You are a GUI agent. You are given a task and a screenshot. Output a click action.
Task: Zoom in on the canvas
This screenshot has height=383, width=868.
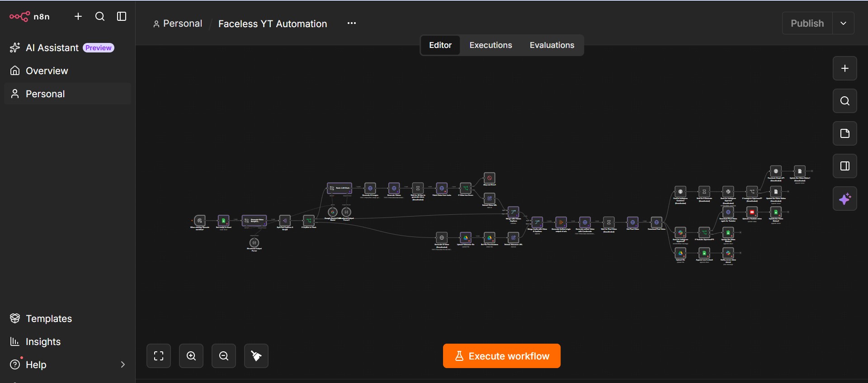(x=191, y=356)
